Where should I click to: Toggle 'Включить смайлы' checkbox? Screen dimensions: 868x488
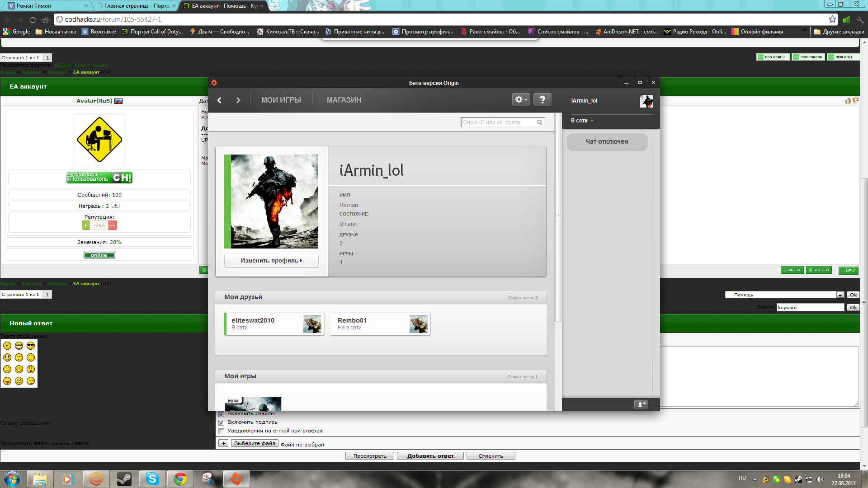click(x=221, y=414)
